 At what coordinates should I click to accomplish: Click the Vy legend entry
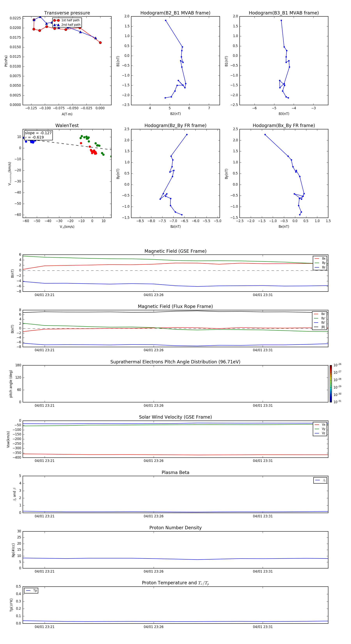point(320,429)
